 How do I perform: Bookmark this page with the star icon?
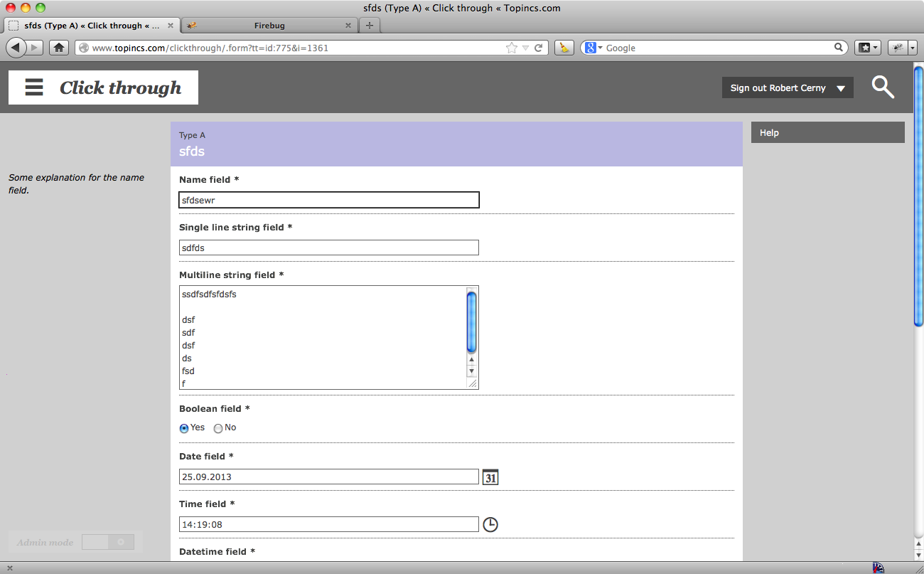point(511,48)
